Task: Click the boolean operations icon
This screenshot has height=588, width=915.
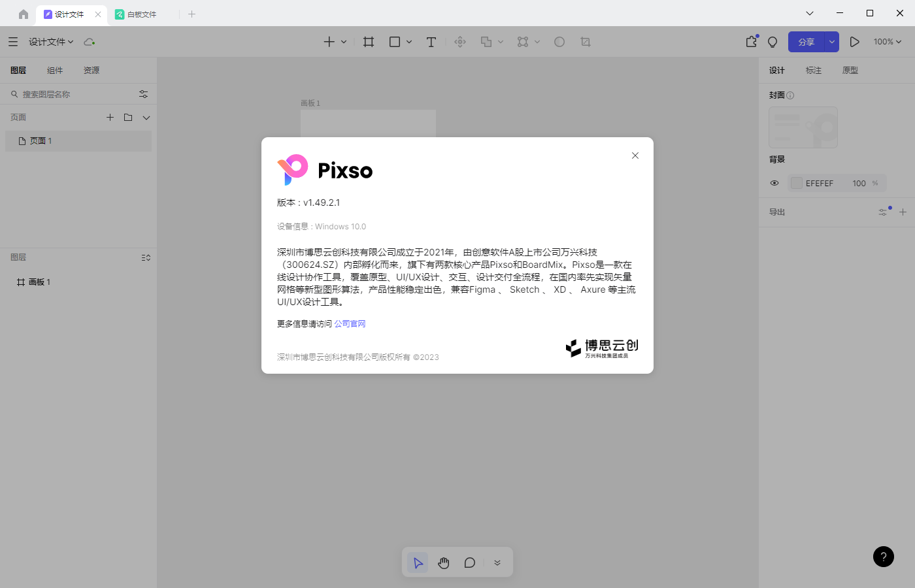Action: (486, 42)
